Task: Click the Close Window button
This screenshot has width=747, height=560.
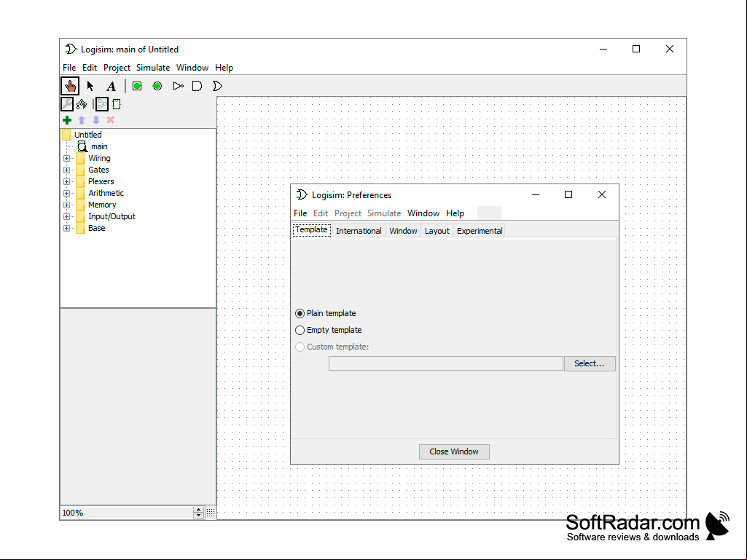Action: 454,452
